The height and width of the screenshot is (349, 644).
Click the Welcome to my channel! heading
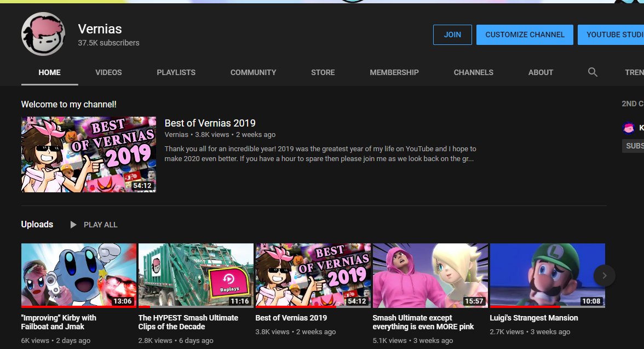pos(68,105)
